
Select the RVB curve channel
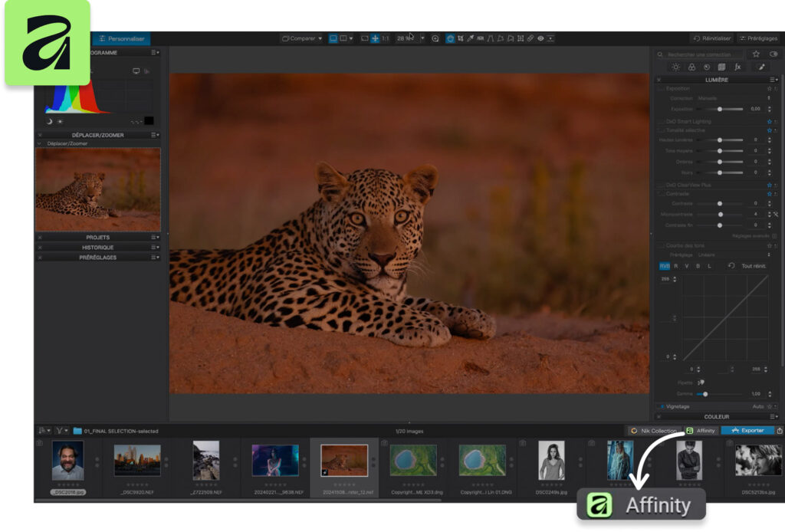coord(665,266)
